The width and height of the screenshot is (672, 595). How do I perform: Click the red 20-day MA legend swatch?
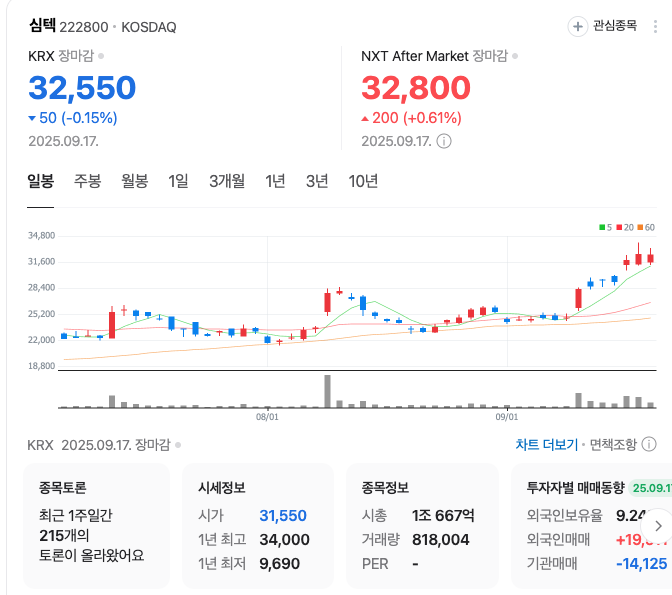619,227
